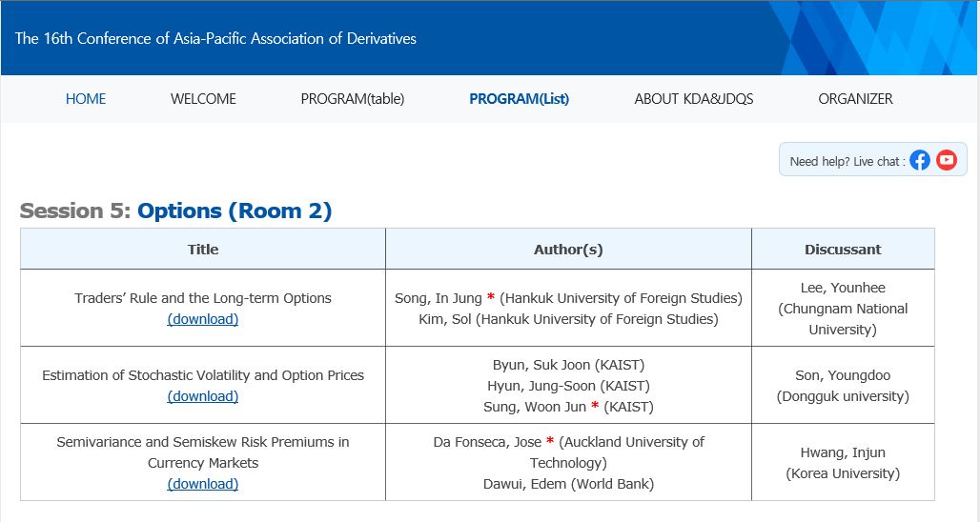Open the WELCOME page
The image size is (980, 522).
[203, 99]
